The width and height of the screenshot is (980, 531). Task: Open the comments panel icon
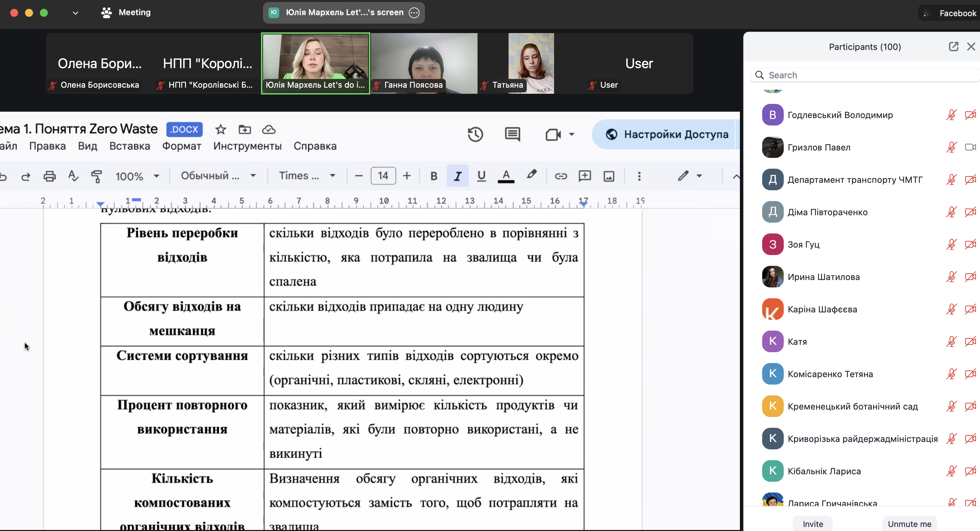click(512, 134)
